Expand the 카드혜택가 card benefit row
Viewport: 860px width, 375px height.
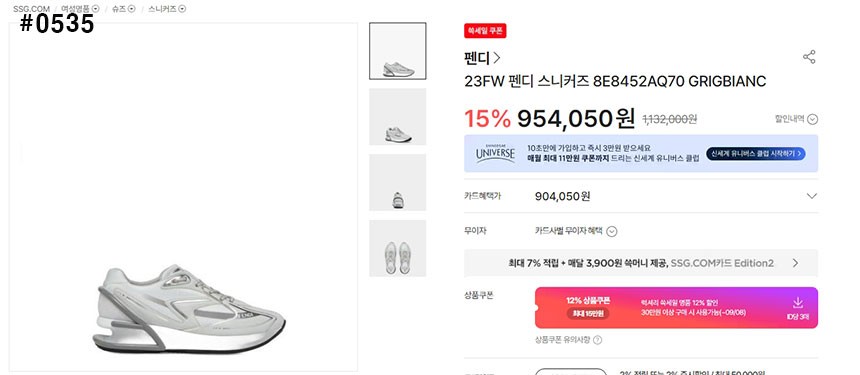coord(641,196)
